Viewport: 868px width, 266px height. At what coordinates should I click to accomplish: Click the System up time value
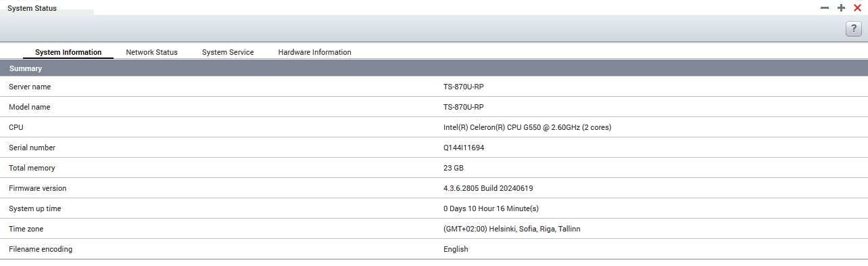(491, 208)
